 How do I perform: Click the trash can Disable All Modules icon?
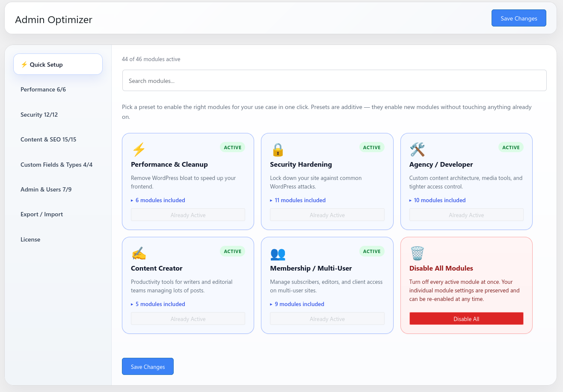[x=417, y=253]
